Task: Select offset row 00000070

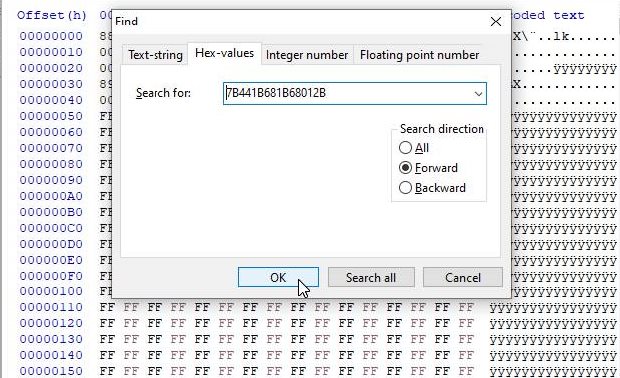Action: (x=51, y=148)
